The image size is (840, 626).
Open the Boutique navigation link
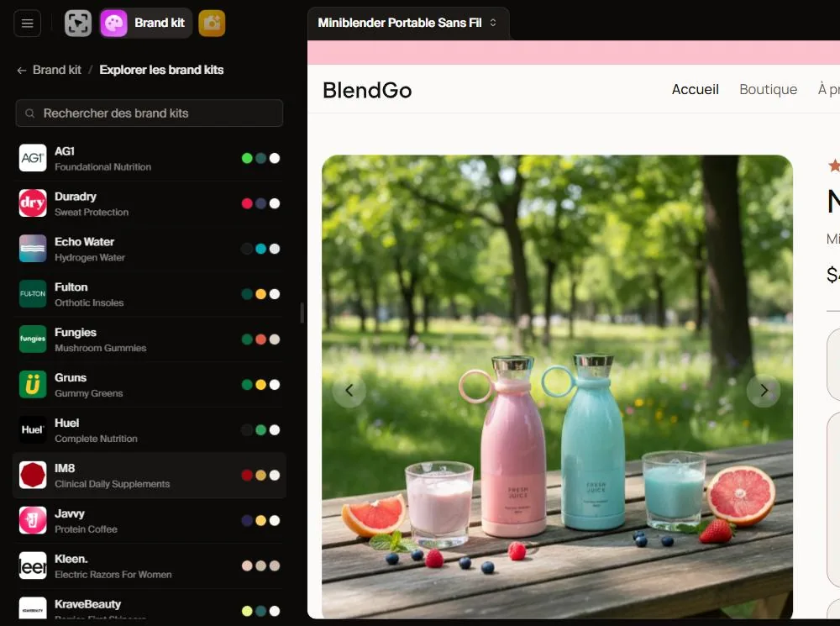tap(769, 89)
